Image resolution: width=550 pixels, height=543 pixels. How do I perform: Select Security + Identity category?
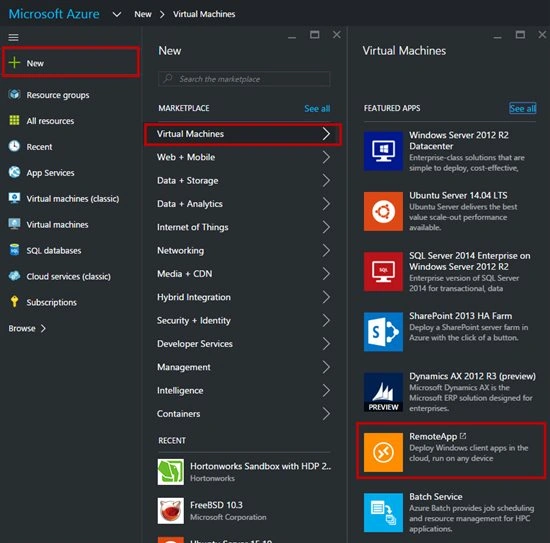click(x=243, y=320)
